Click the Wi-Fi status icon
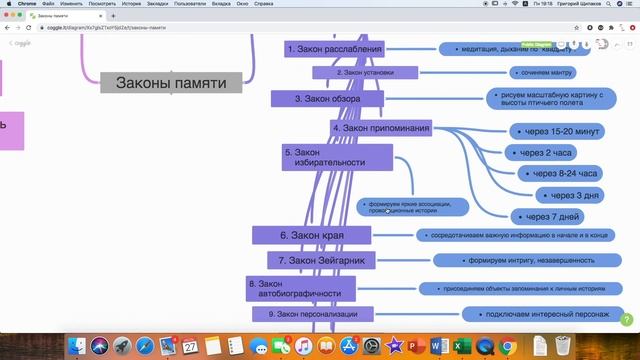The width and height of the screenshot is (640, 360). (515, 4)
